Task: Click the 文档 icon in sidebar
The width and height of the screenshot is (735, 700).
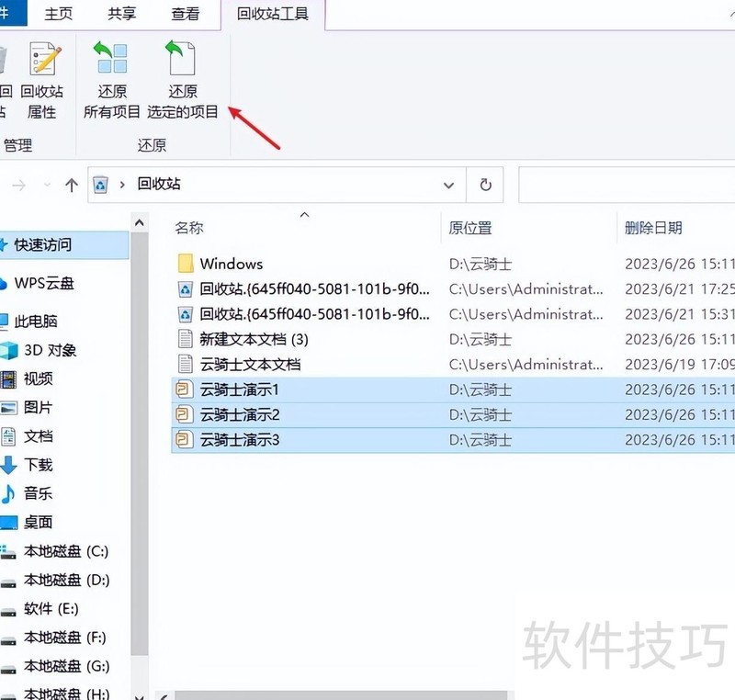Action: click(x=8, y=436)
